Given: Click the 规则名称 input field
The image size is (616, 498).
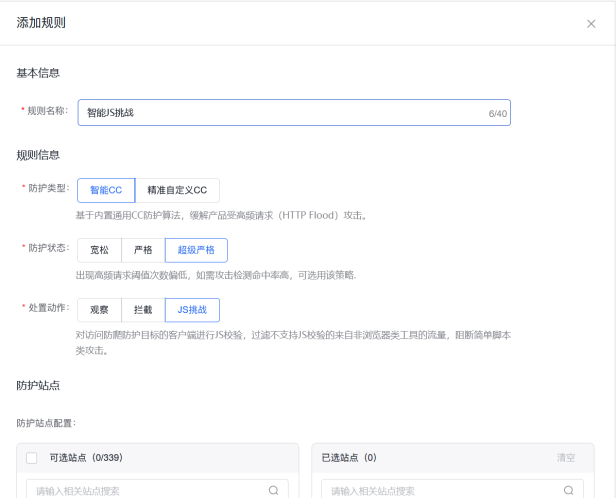Looking at the screenshot, I should (x=294, y=113).
